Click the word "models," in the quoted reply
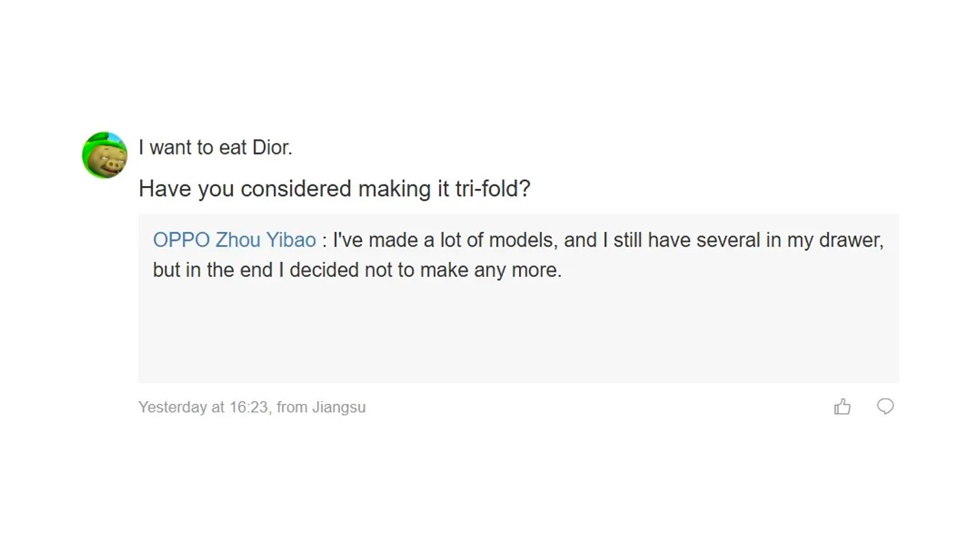 pos(524,240)
